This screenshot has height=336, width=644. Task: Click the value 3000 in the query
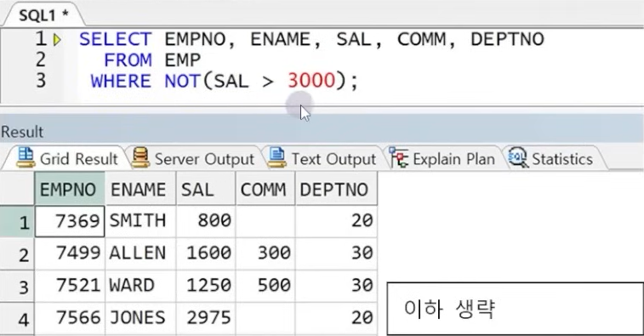(x=311, y=81)
